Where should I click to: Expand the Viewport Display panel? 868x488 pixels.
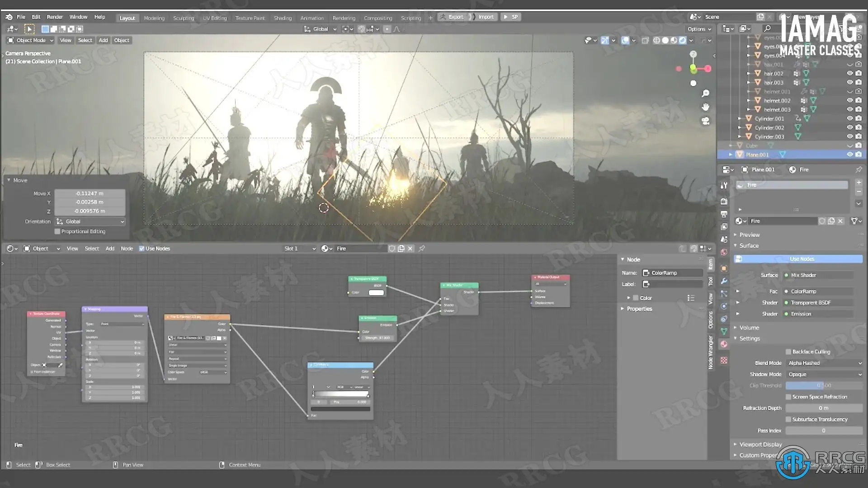point(760,445)
